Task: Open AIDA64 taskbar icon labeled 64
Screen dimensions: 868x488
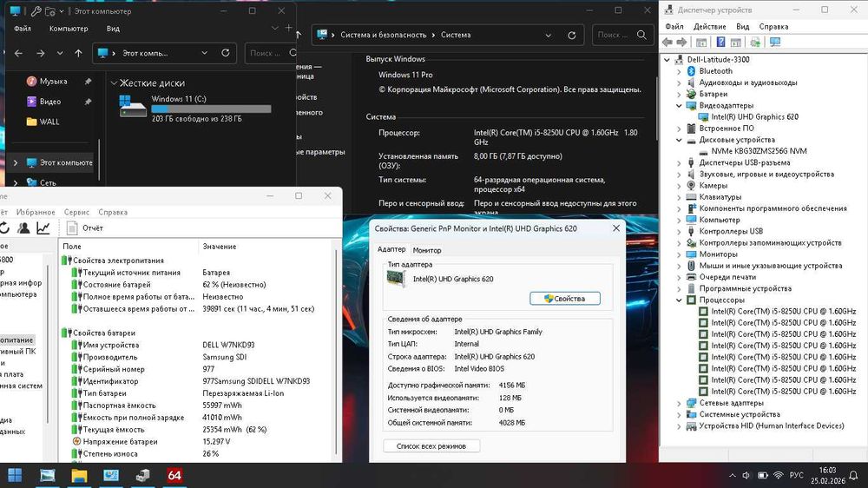Action: pyautogui.click(x=174, y=475)
